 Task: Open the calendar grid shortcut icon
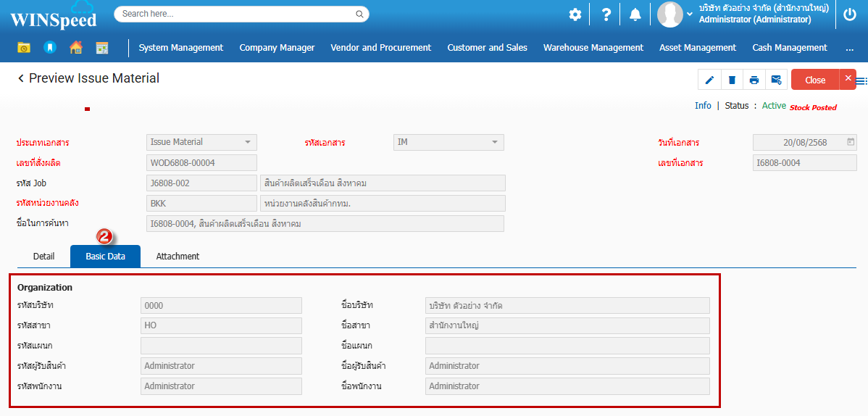click(102, 48)
